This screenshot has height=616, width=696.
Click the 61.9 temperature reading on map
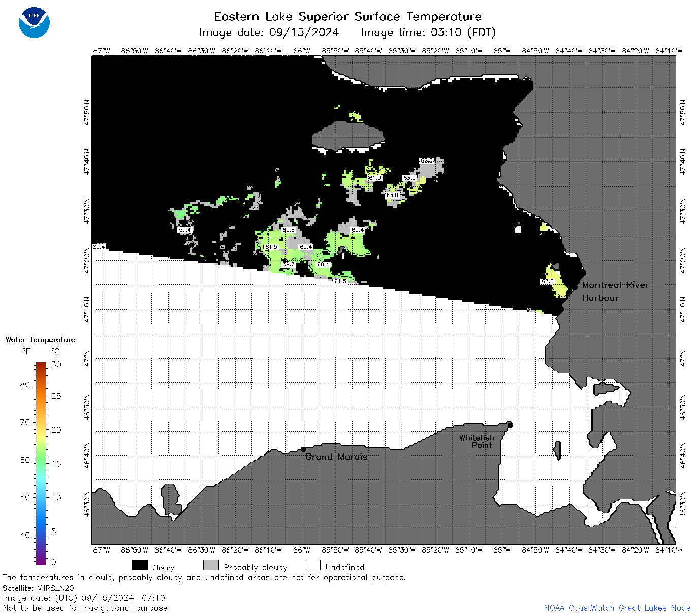pyautogui.click(x=375, y=178)
